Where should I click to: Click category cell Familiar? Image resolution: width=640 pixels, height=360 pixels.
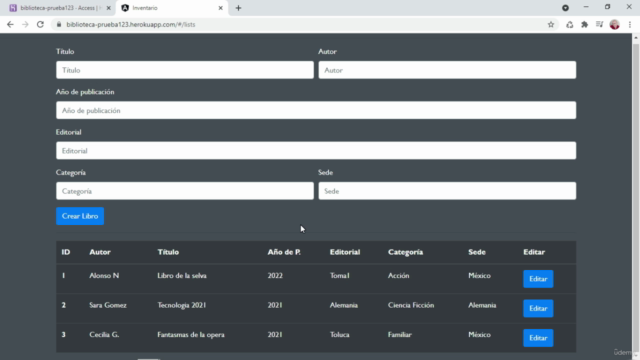pyautogui.click(x=400, y=335)
